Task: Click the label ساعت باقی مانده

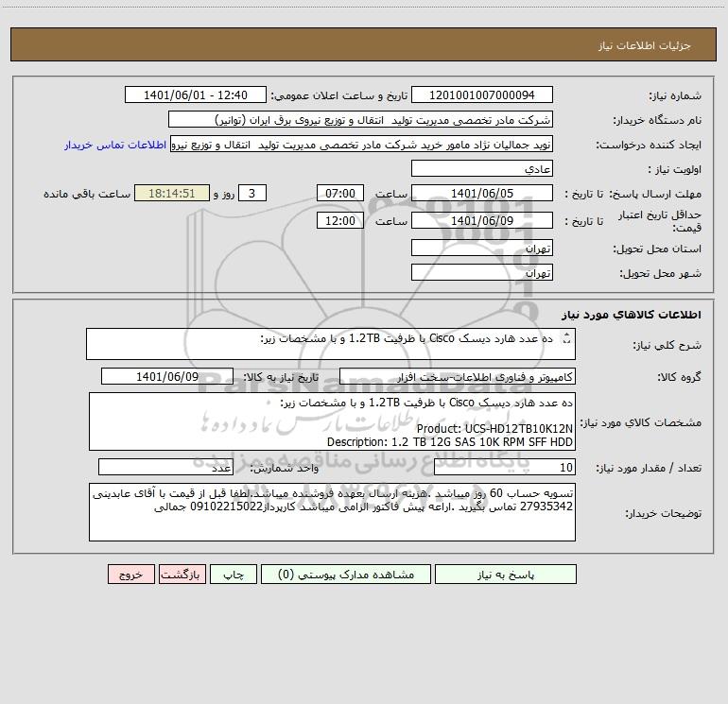Action: (87, 194)
